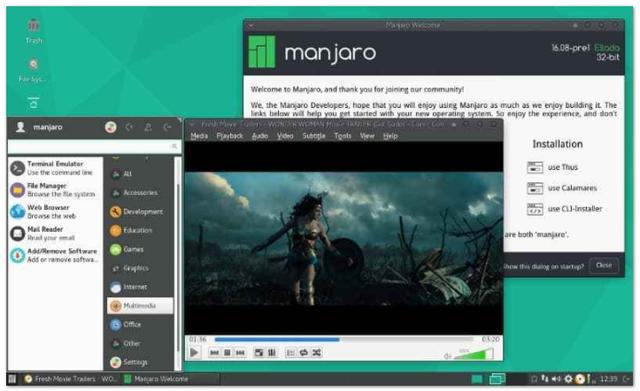The width and height of the screenshot is (640, 391).
Task: Toggle fullscreen video icon
Action: click(259, 353)
